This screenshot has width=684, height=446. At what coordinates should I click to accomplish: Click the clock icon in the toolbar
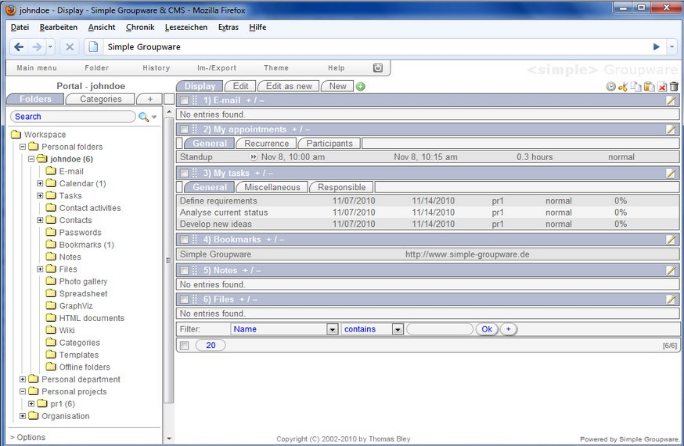pyautogui.click(x=610, y=87)
